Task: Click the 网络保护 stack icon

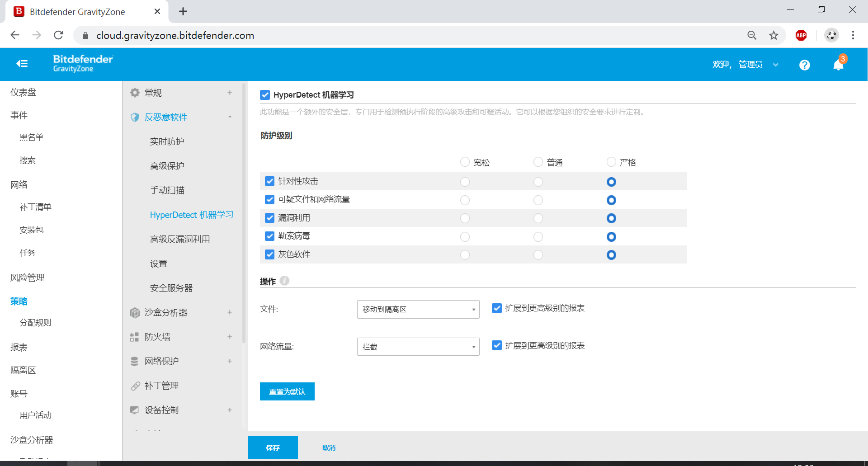Action: 135,361
